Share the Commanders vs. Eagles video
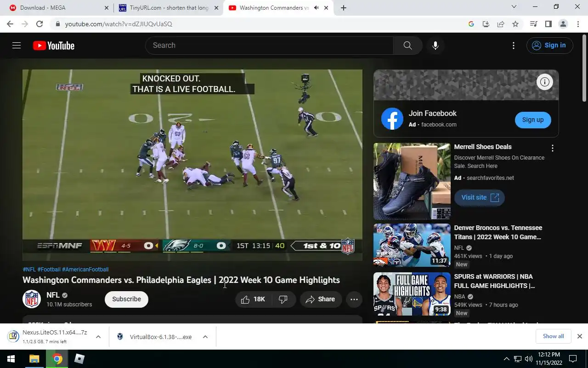 [x=321, y=299]
